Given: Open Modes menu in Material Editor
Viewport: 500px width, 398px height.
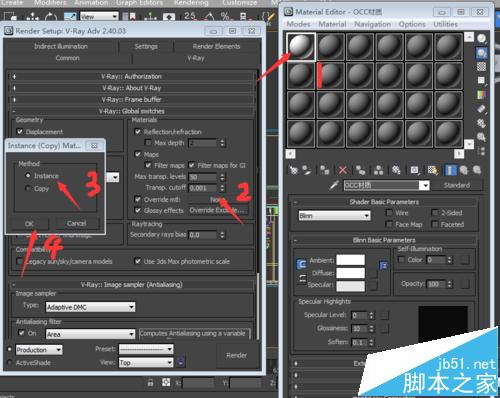Looking at the screenshot, I should (x=298, y=24).
